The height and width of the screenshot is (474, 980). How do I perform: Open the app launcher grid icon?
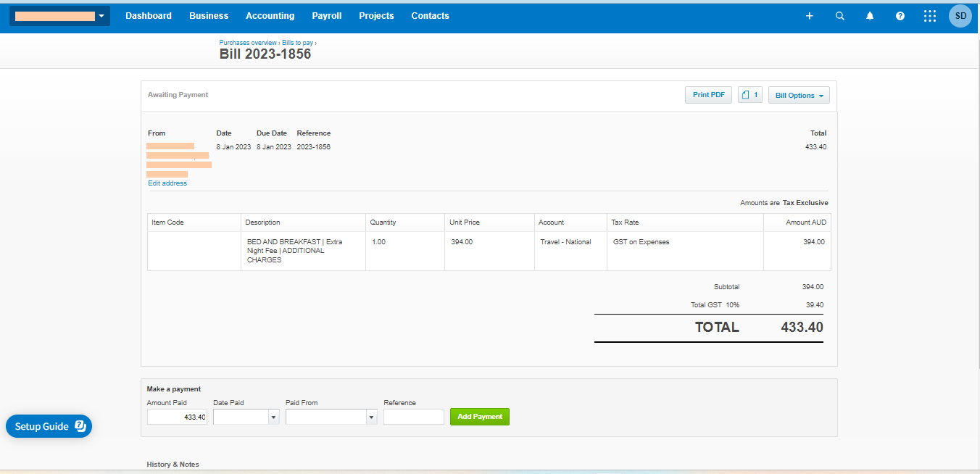pyautogui.click(x=930, y=16)
